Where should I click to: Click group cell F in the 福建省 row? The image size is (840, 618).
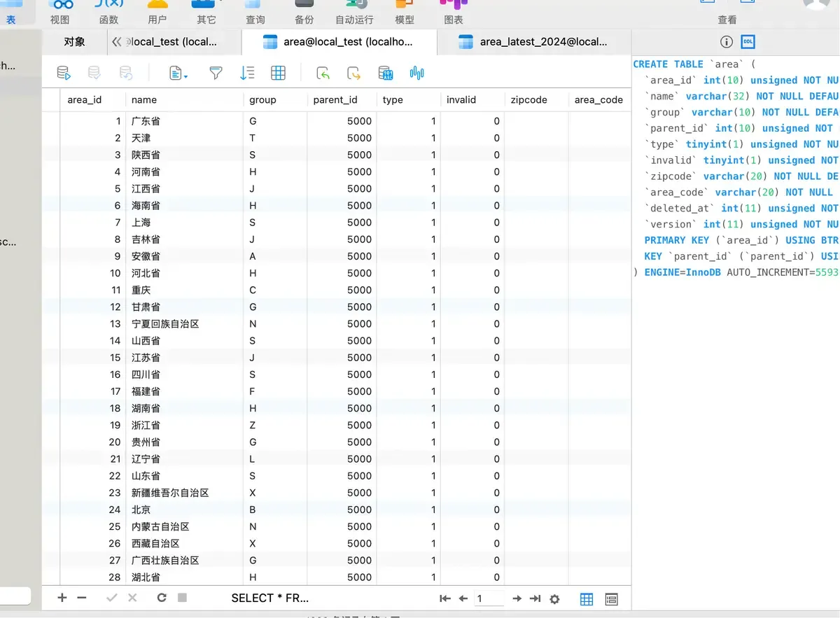pos(275,391)
